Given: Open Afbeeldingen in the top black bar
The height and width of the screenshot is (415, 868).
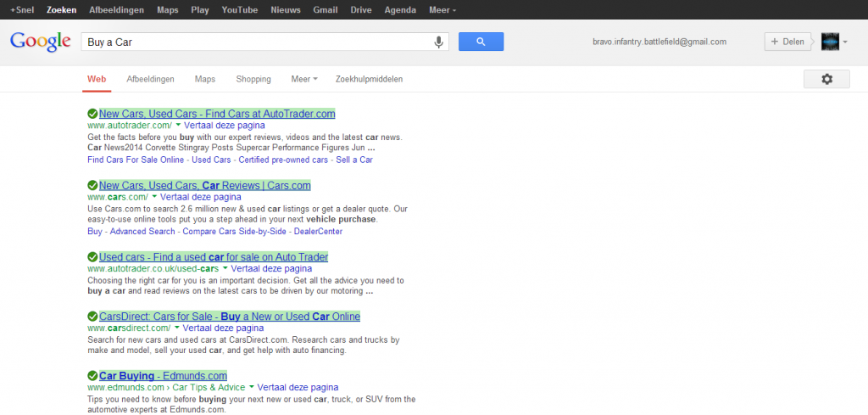Looking at the screenshot, I should pos(117,10).
